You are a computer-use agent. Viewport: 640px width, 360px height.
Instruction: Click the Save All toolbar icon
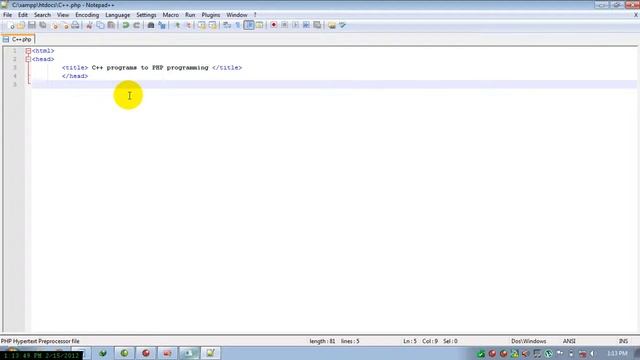pos(42,25)
